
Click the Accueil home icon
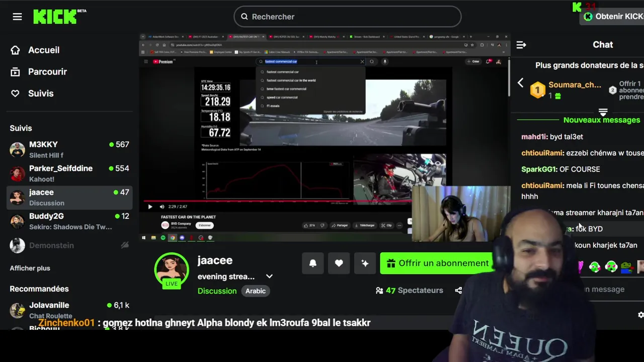tap(15, 50)
